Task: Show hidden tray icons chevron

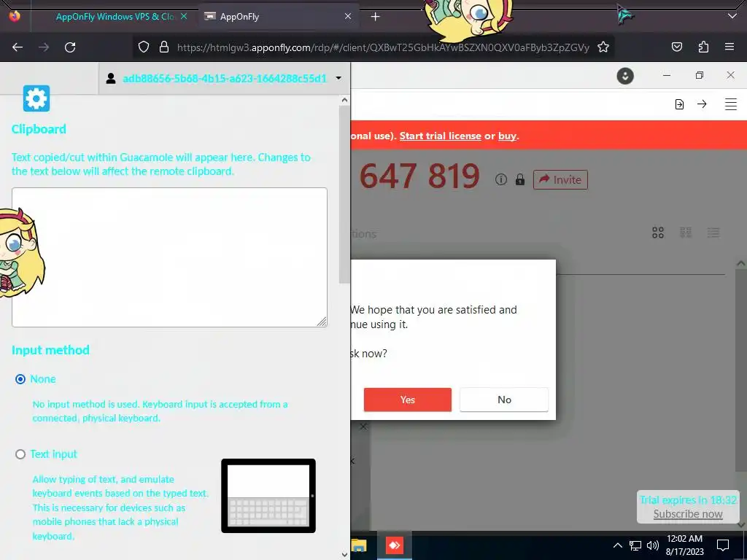Action: click(x=617, y=545)
